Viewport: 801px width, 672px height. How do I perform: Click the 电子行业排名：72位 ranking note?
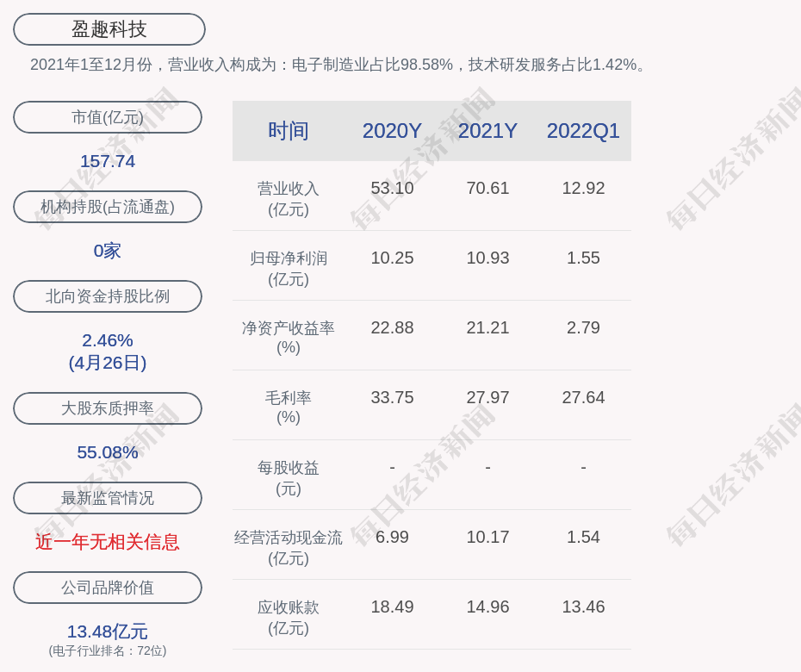point(108,650)
